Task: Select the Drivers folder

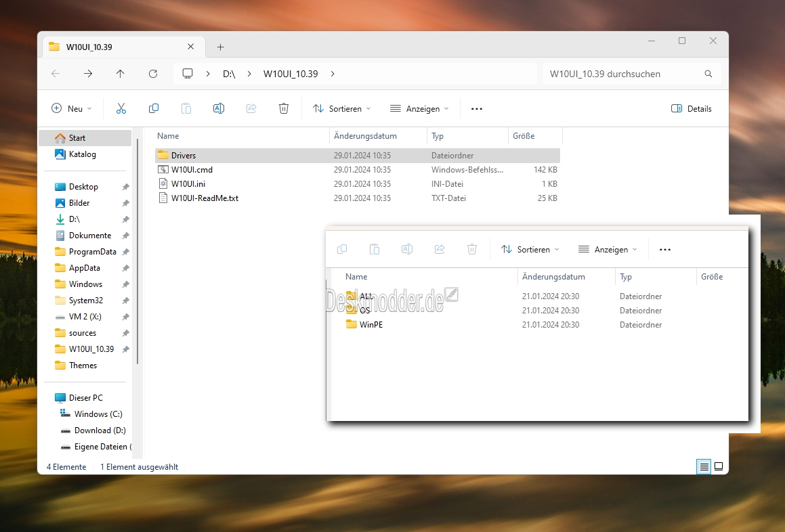Action: point(358,156)
